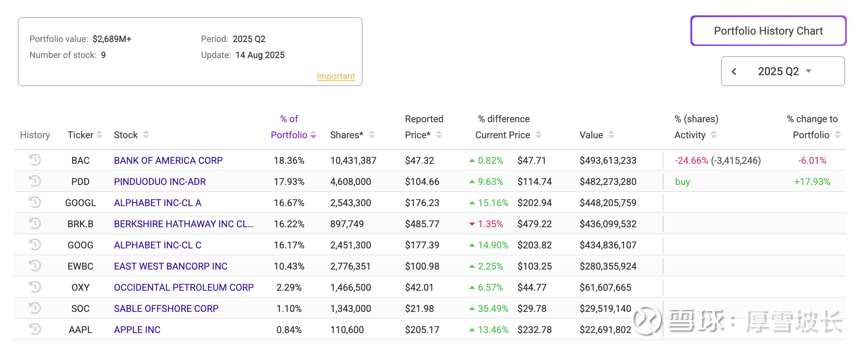
Task: Click the 14 Aug 2025 update date
Action: (260, 55)
